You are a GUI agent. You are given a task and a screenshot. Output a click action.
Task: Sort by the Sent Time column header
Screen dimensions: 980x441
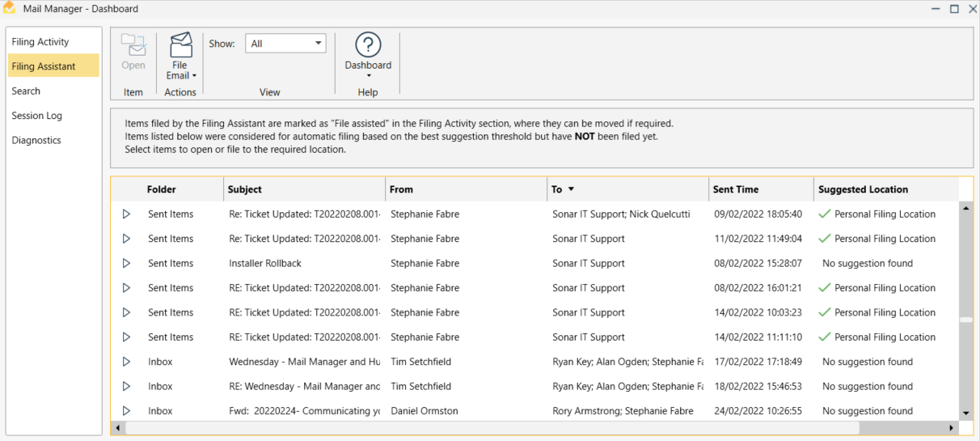(x=736, y=189)
